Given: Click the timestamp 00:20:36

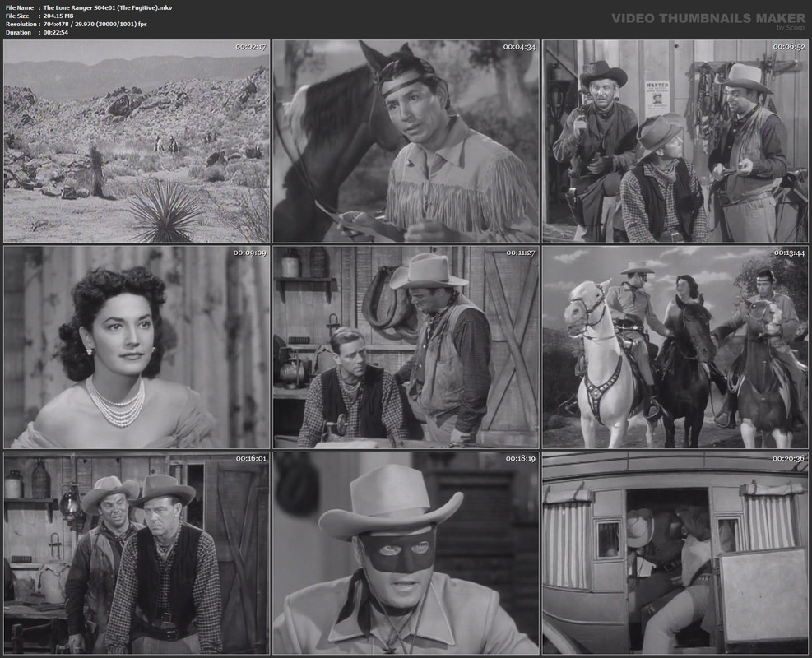Looking at the screenshot, I should [x=789, y=458].
